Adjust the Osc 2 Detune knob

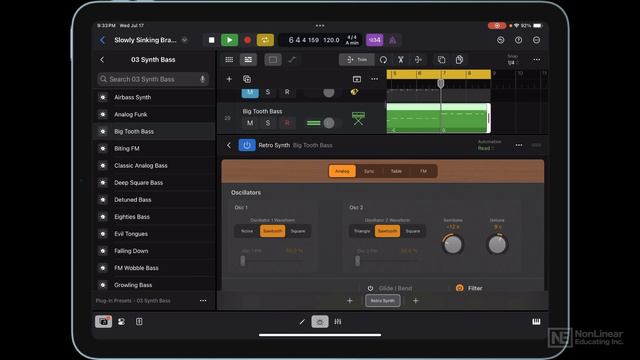[x=497, y=244]
